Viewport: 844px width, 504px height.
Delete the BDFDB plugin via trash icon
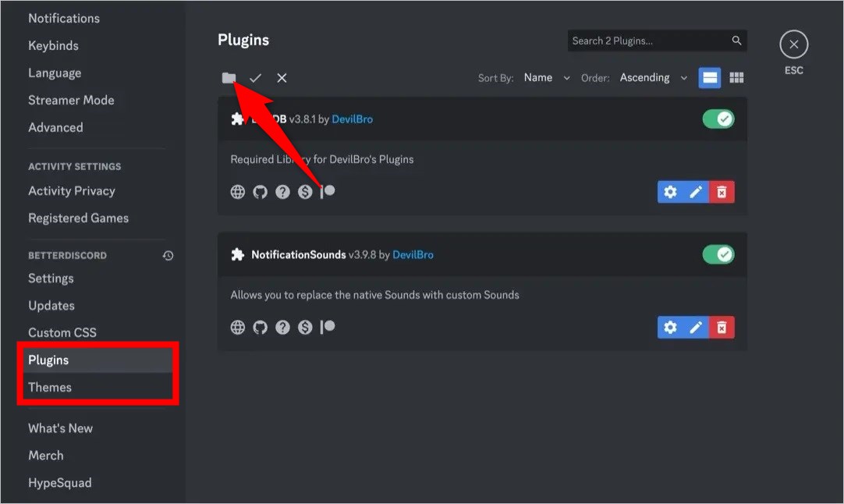pyautogui.click(x=721, y=191)
